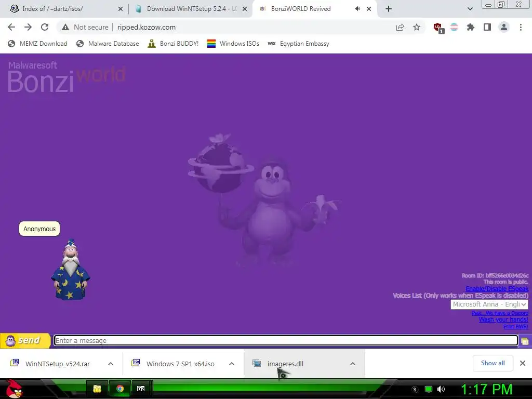The width and height of the screenshot is (532, 399).
Task: Close the Index of /~dartz/isos/ tab
Action: tap(121, 9)
